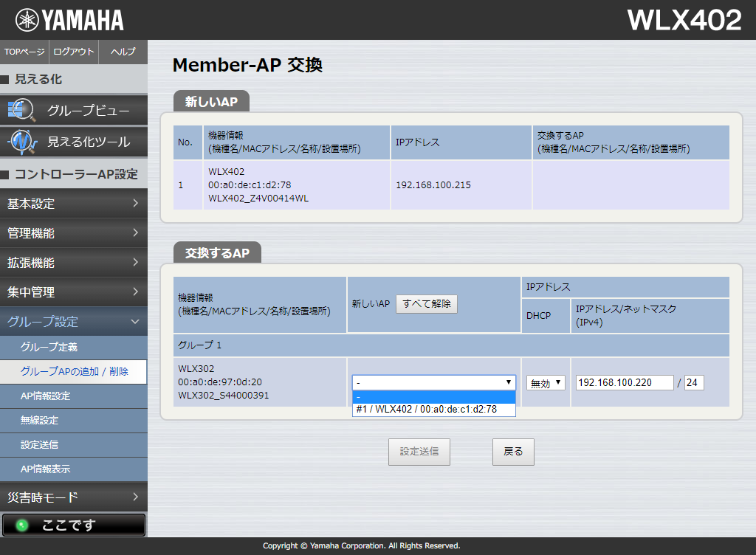Expand 拡張機能 menu section
756x555 pixels.
pos(74,263)
